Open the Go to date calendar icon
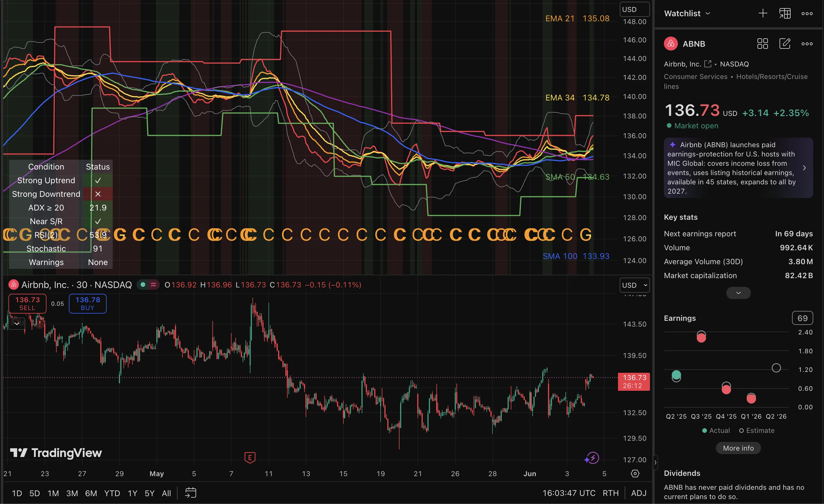This screenshot has width=824, height=504. (191, 493)
